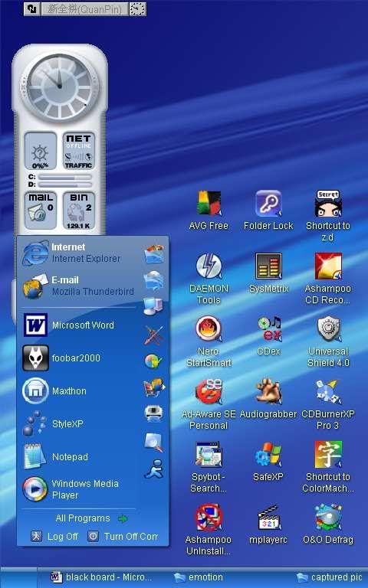Switch to captured pic taskbar item

tap(329, 577)
